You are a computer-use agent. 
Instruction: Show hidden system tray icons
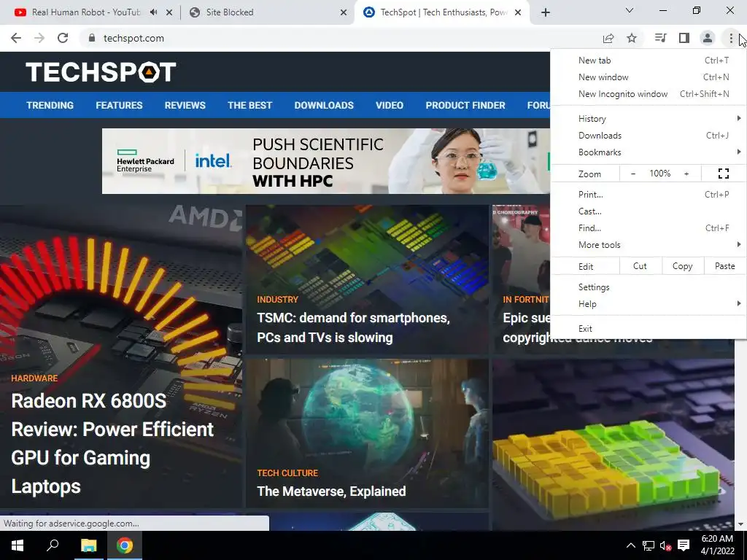point(631,545)
